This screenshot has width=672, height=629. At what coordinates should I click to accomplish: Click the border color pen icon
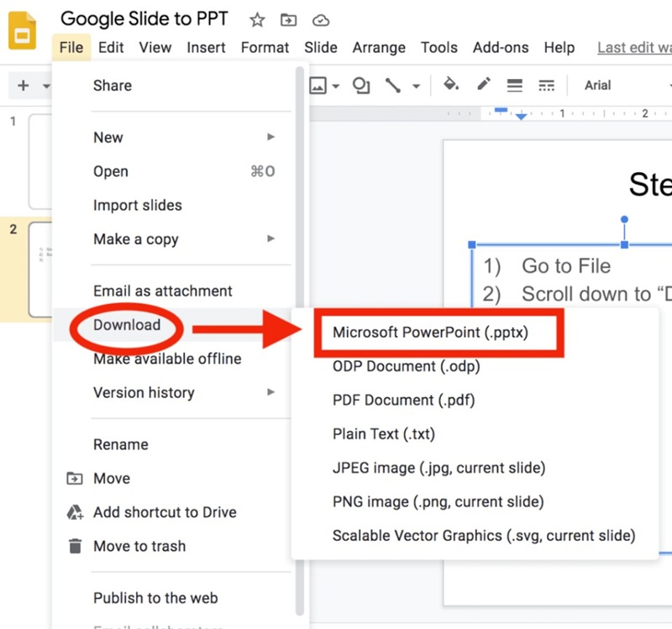tap(483, 85)
